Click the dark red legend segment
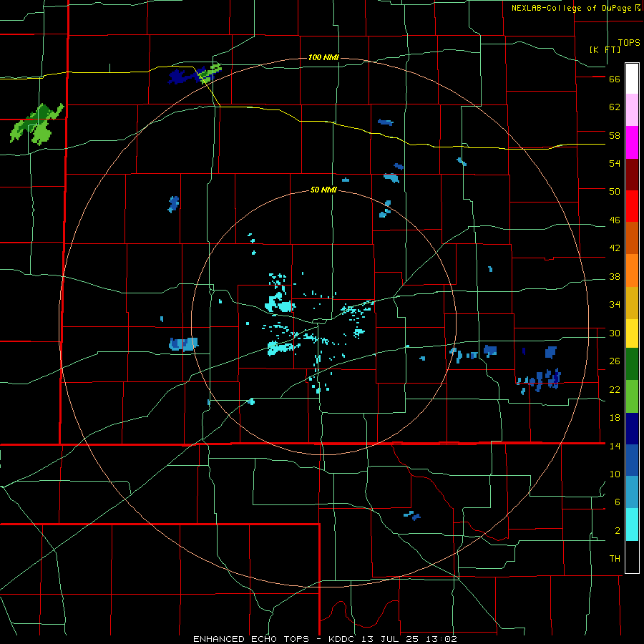 [632, 175]
